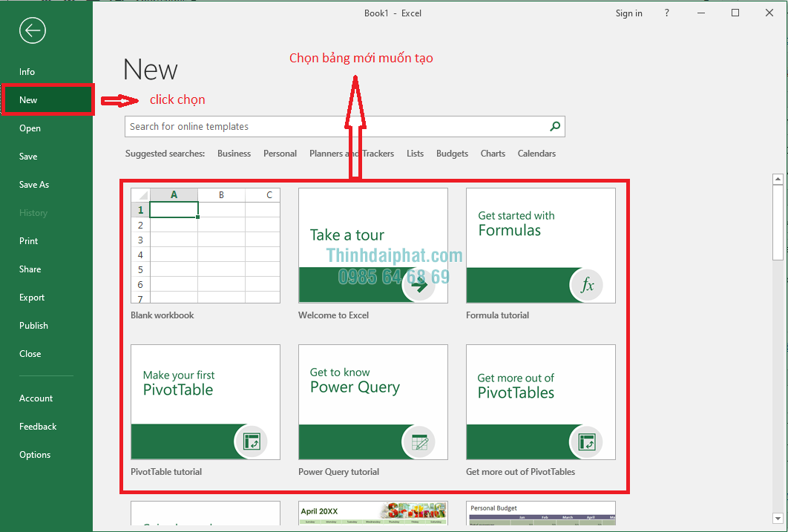This screenshot has height=532, width=788.
Task: Click the Welcome to Excel caption
Action: (x=333, y=315)
